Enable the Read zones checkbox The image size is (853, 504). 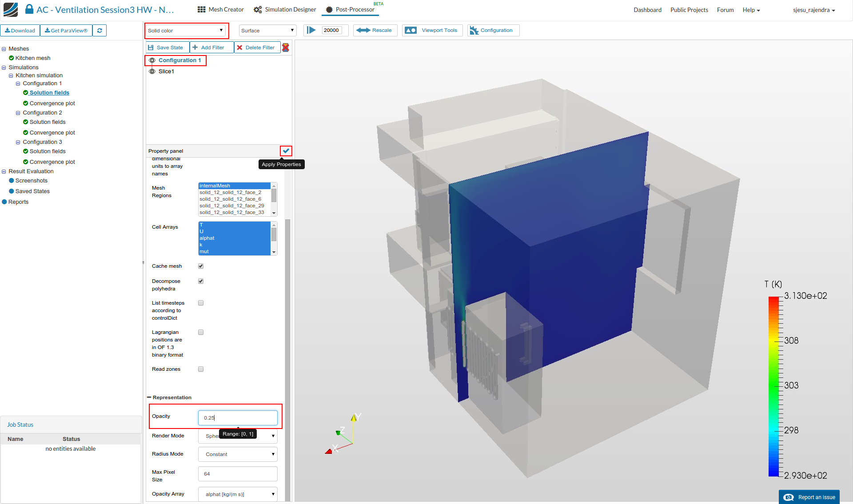tap(201, 369)
